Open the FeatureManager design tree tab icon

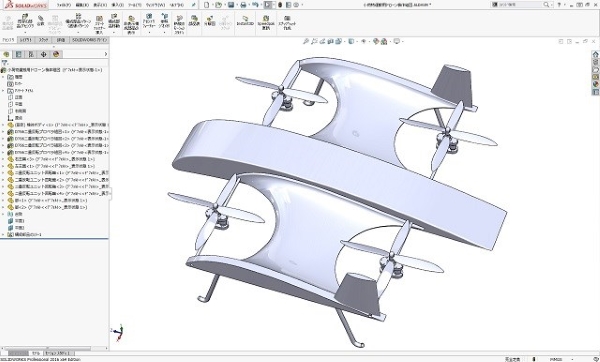pos(6,54)
